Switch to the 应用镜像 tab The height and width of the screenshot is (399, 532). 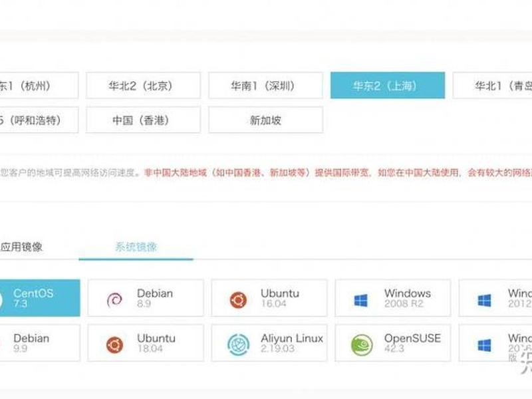(x=21, y=247)
